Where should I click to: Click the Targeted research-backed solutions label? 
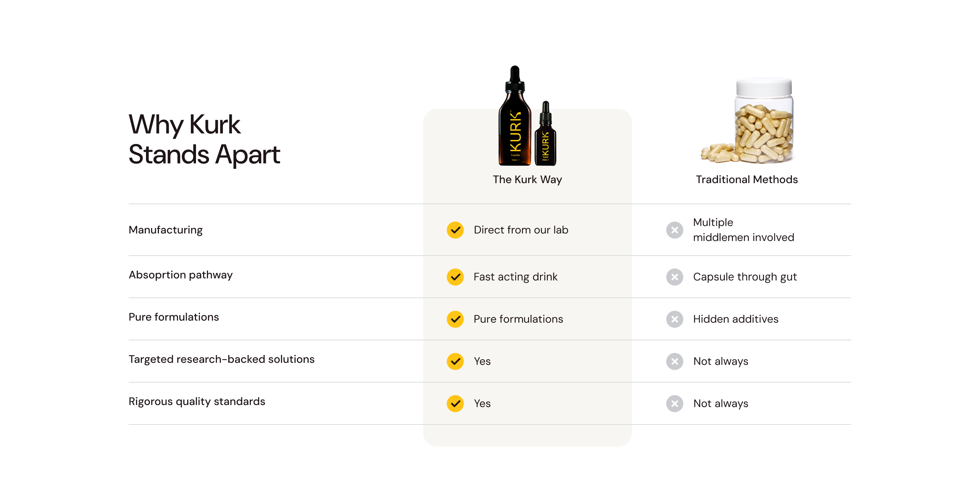pos(222,359)
